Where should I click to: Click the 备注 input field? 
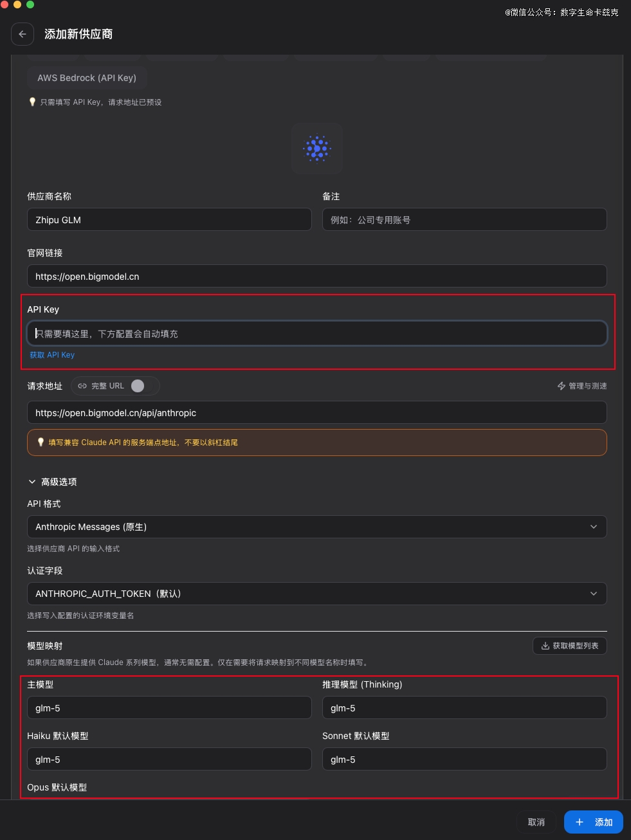click(x=464, y=220)
